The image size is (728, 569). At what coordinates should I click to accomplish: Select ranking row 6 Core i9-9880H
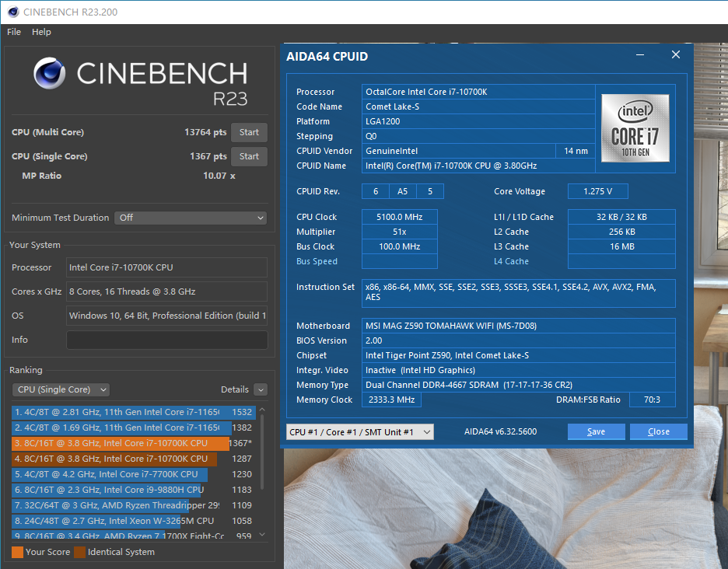133,490
